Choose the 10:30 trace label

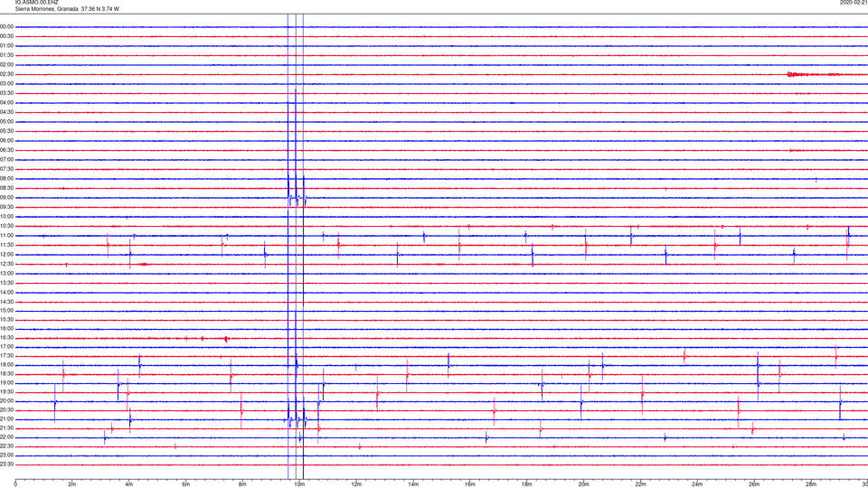coord(7,226)
